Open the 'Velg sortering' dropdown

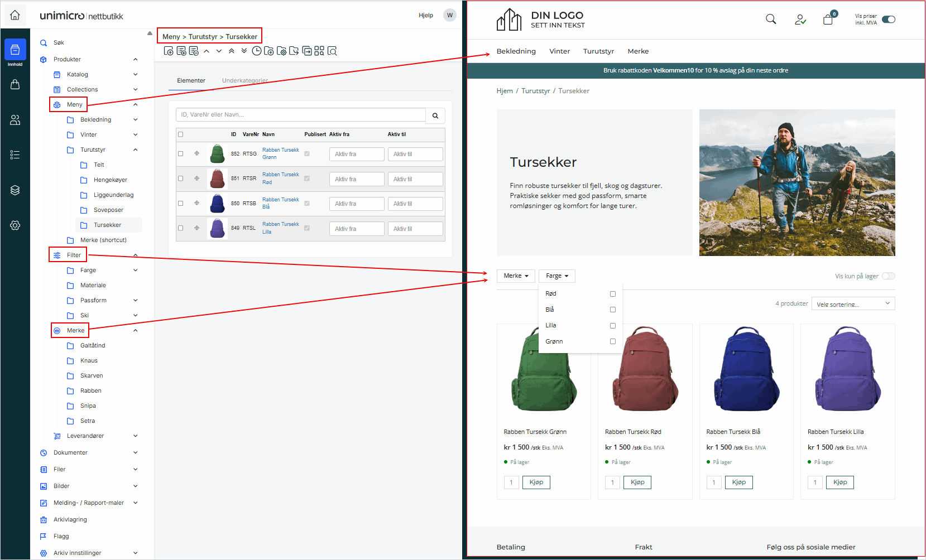point(853,304)
